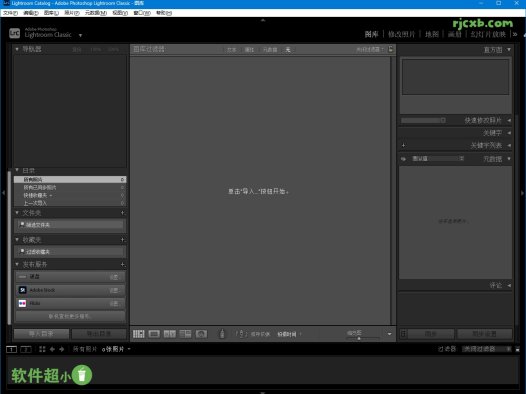Click the Adobe Stock service icon
The width and height of the screenshot is (526, 394).
22,290
